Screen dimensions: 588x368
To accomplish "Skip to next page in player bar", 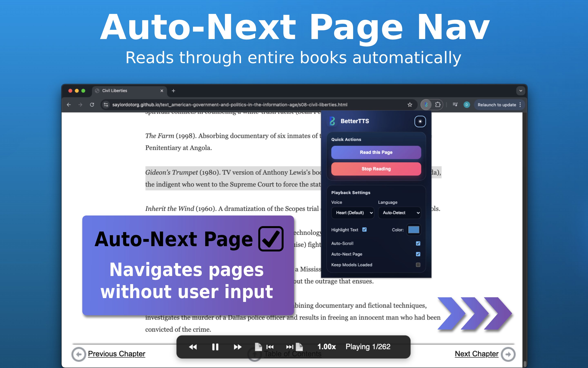I will [294, 347].
